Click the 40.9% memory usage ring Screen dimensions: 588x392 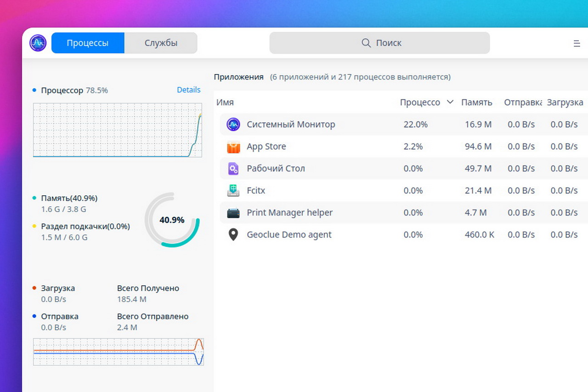(172, 220)
